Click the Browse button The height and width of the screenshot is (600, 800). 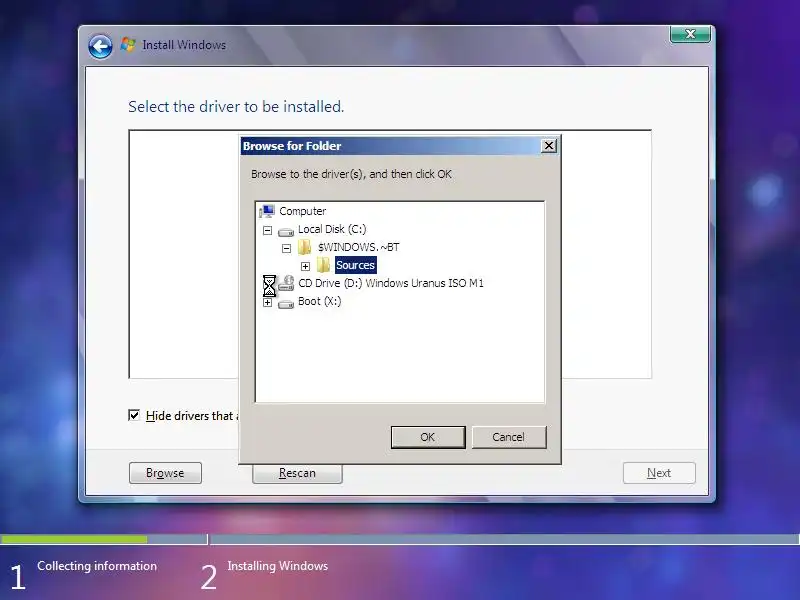click(165, 473)
